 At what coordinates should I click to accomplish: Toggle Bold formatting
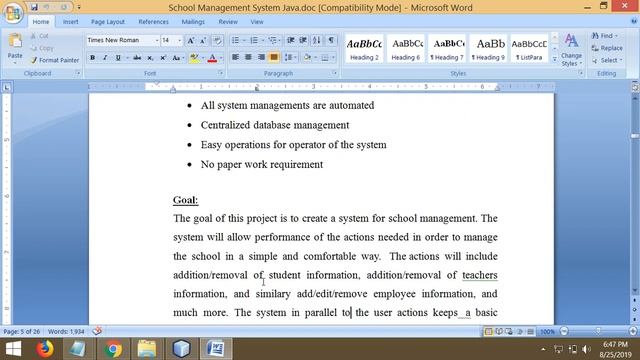[93, 58]
